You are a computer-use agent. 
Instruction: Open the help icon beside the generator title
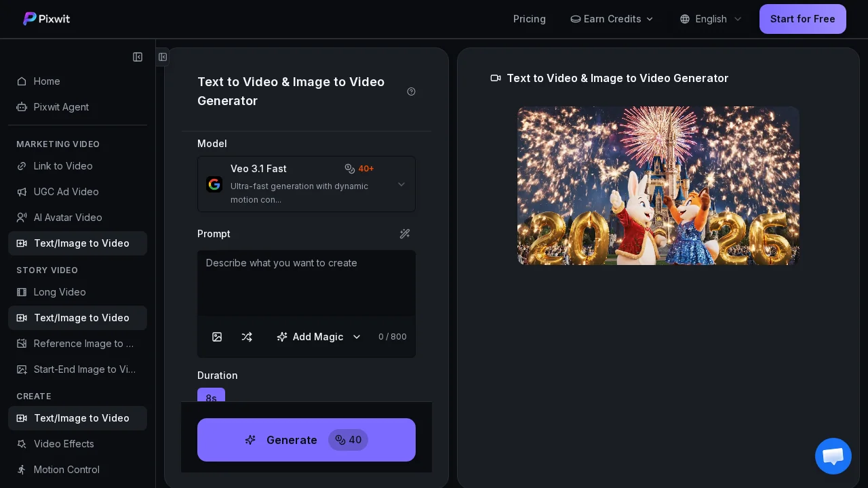coord(411,91)
